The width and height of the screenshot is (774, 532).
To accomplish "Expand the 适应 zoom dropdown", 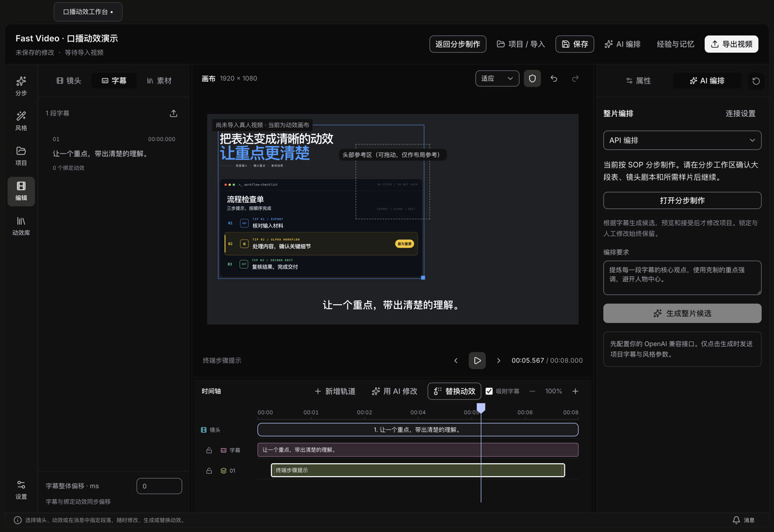I will point(497,78).
